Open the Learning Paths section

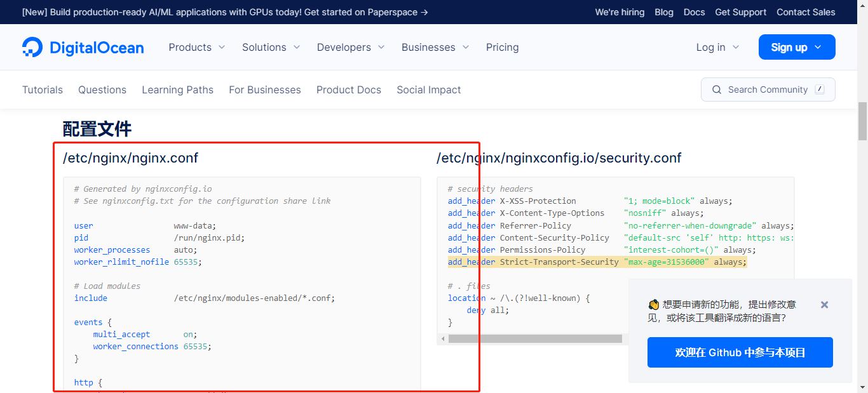tap(177, 90)
